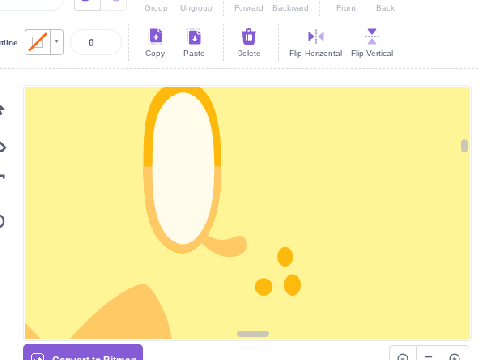Click the Flip Horizontal icon

click(x=316, y=36)
